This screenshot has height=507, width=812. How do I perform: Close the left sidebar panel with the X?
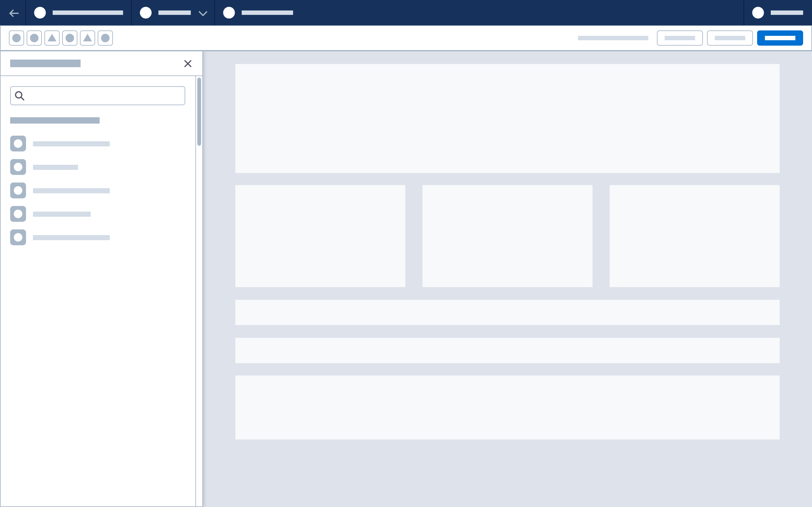[188, 63]
